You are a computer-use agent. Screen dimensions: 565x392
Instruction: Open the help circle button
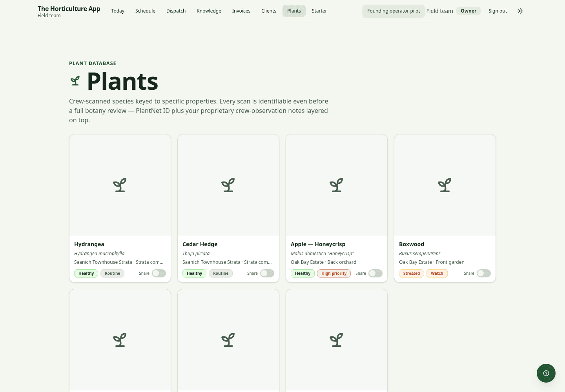tap(546, 373)
